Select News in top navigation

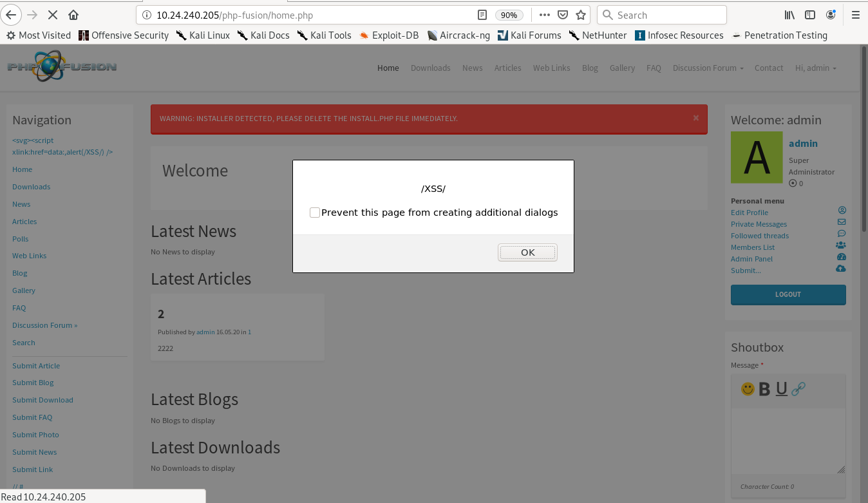(x=473, y=68)
